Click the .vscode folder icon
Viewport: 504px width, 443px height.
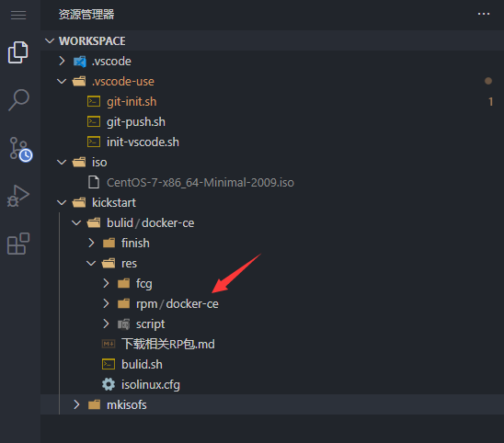pos(80,61)
